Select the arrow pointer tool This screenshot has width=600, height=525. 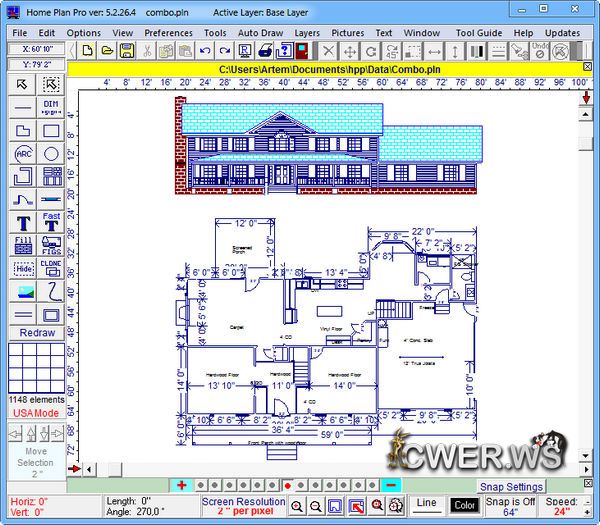point(23,84)
